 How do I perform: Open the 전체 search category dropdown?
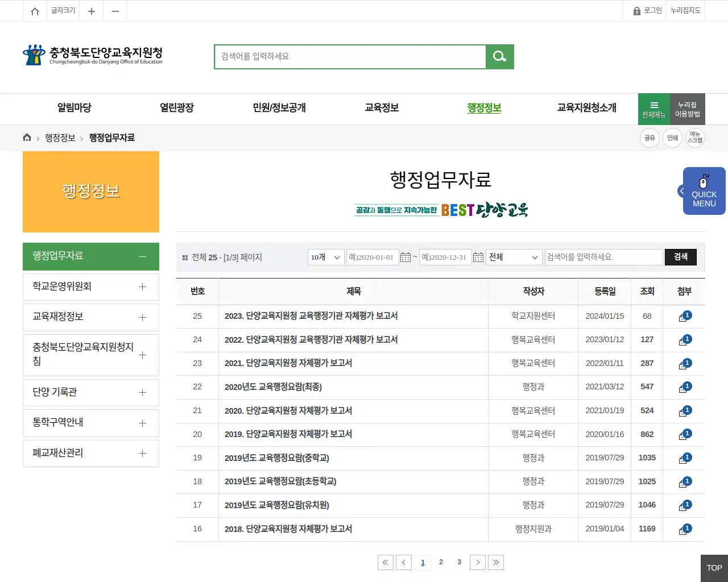point(514,257)
